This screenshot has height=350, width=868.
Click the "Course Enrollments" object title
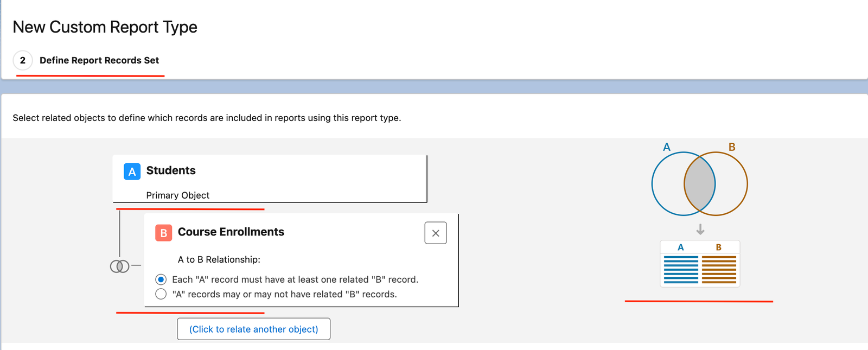click(x=231, y=232)
